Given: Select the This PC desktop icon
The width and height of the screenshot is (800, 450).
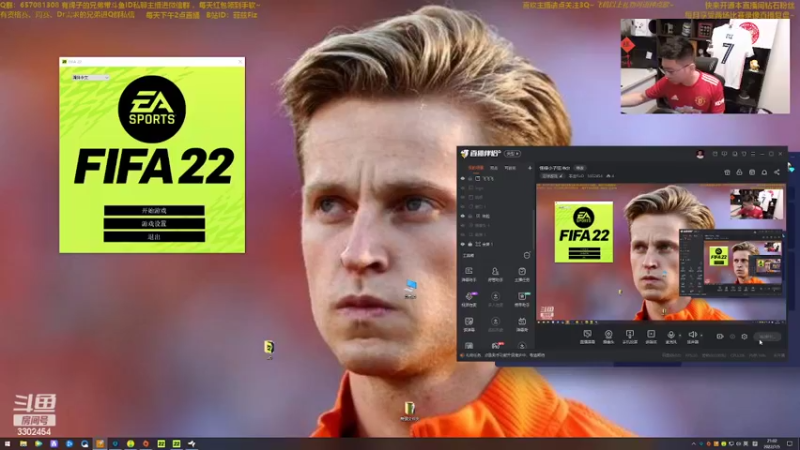Looking at the screenshot, I should click(x=411, y=289).
